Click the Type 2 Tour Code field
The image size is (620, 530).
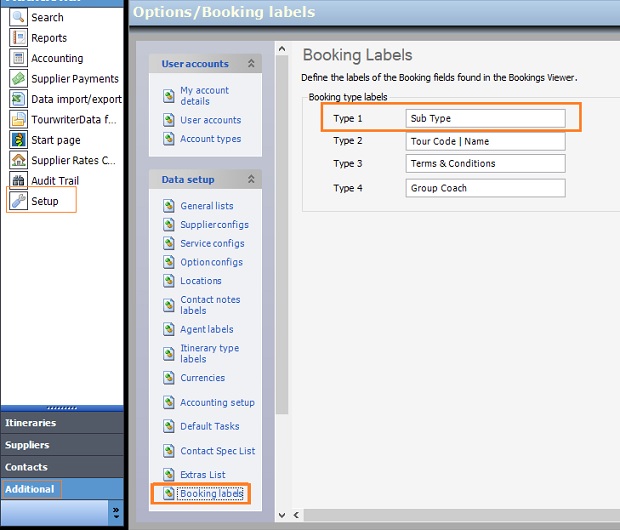486,141
